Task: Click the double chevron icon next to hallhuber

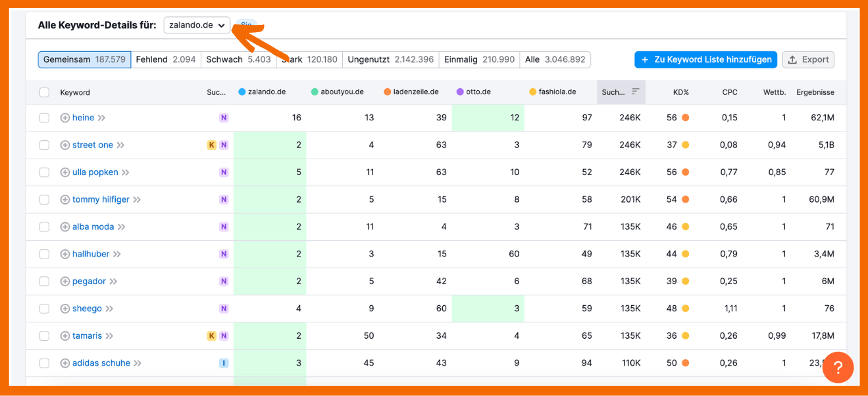Action: 116,255
